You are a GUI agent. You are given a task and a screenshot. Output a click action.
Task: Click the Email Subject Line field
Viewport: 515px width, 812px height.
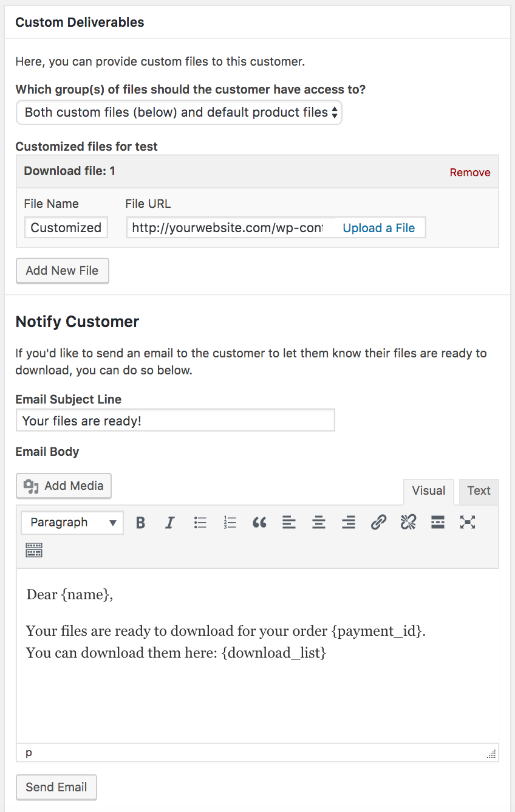175,421
